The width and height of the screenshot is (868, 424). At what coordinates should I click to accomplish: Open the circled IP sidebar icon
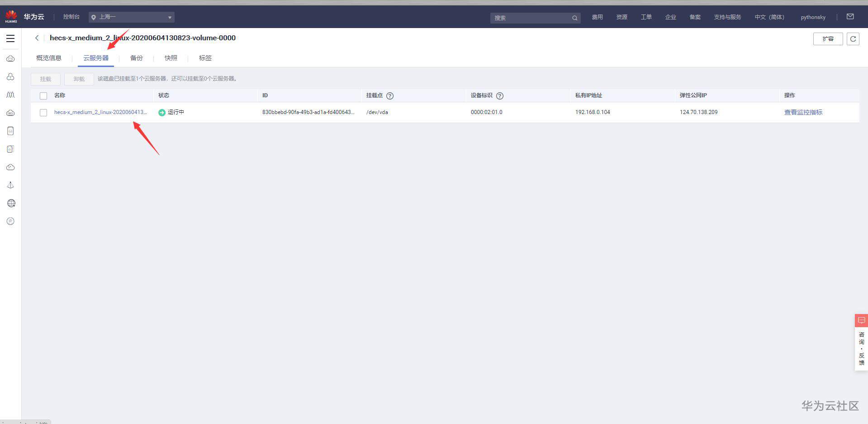[x=10, y=221]
